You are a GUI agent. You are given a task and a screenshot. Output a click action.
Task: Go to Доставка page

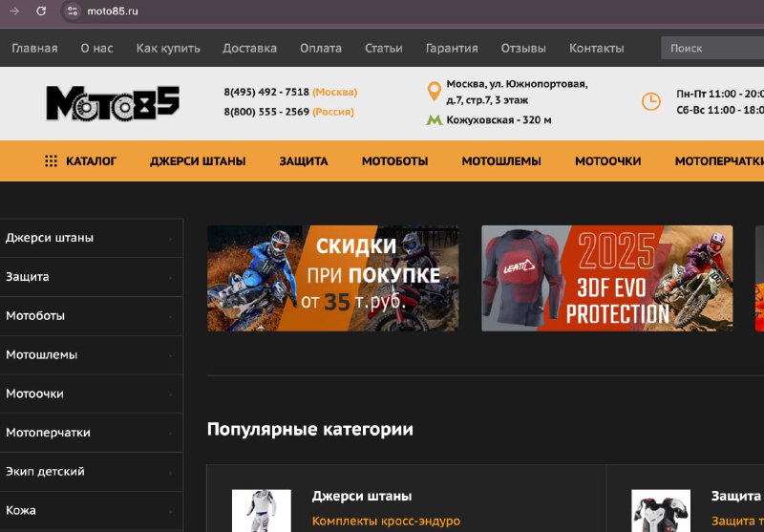(249, 48)
